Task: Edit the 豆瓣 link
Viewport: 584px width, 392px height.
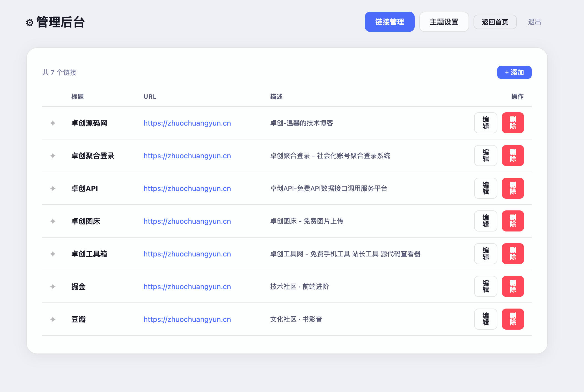Action: (x=485, y=319)
